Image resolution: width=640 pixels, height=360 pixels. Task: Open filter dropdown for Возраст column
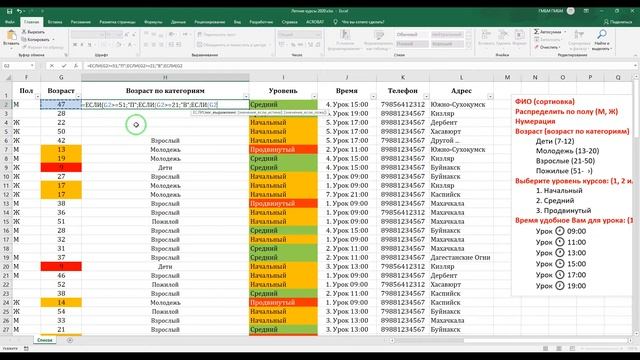coord(78,97)
